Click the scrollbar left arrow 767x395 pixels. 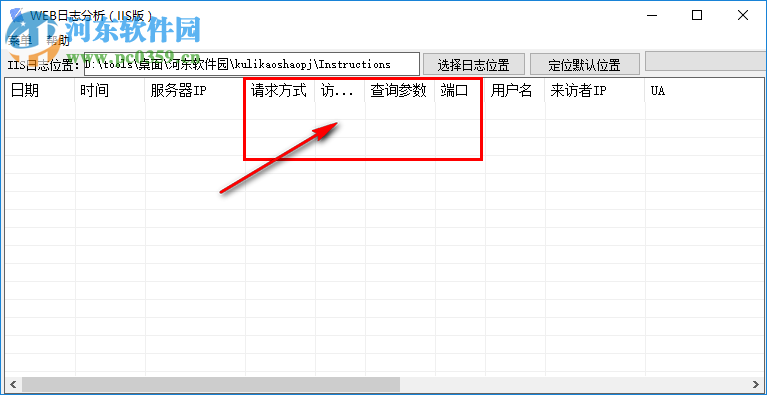[x=13, y=384]
